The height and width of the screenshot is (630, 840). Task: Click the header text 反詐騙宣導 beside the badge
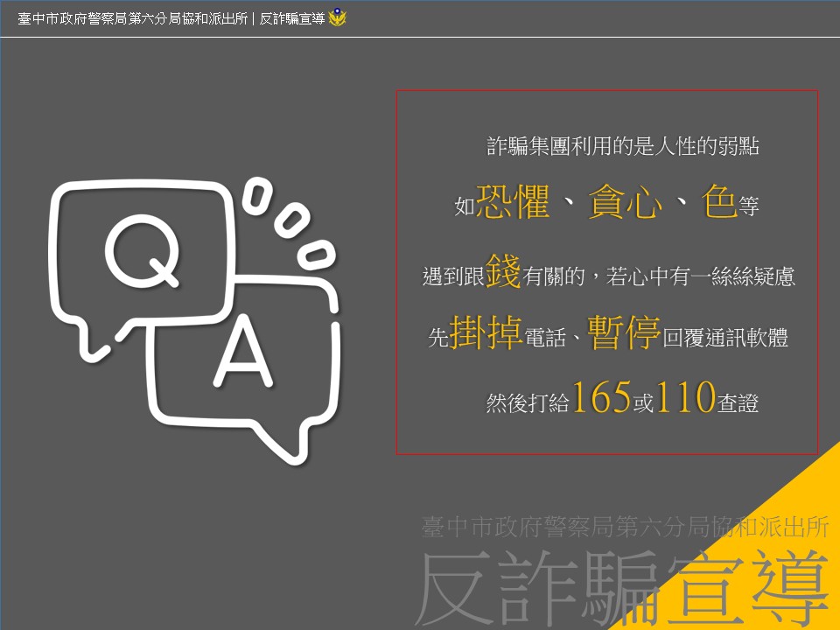[291, 19]
